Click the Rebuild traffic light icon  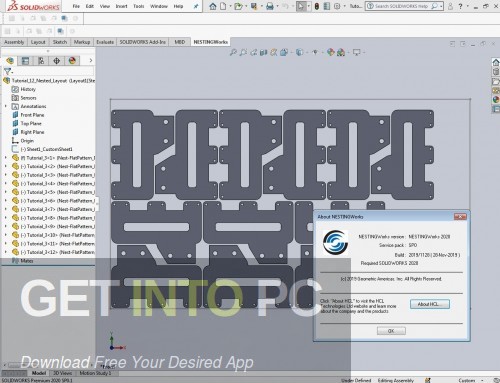click(317, 6)
